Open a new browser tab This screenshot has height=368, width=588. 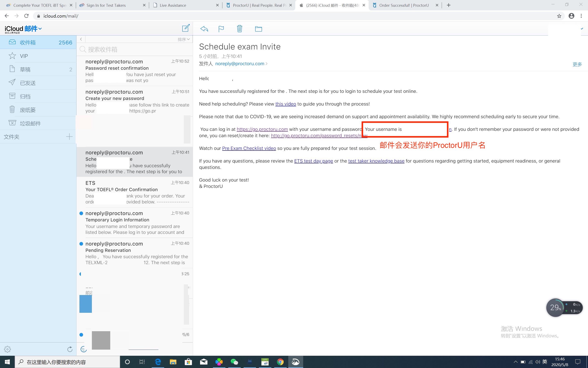click(449, 5)
